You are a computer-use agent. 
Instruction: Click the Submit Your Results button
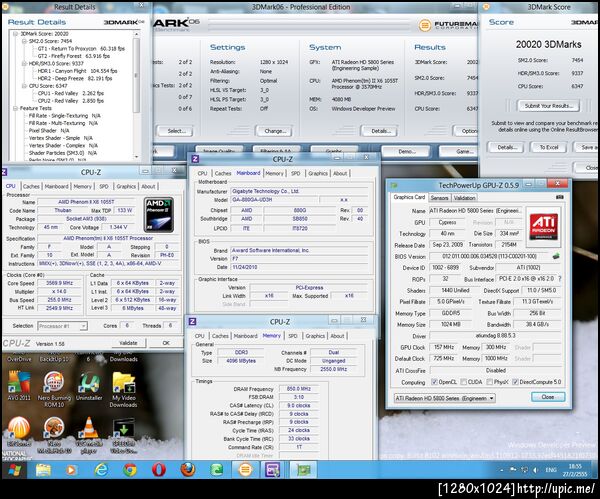[x=549, y=105]
